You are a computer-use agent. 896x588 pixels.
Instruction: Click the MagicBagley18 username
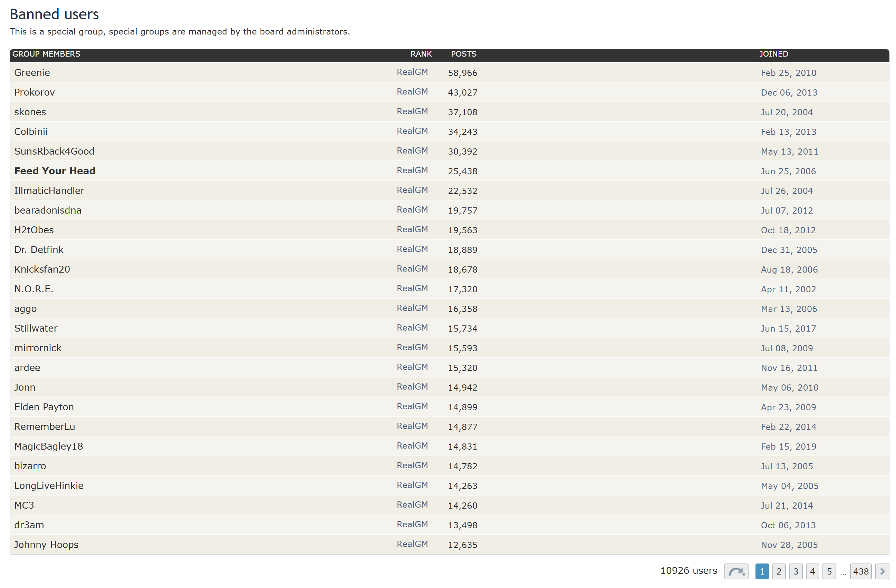[49, 446]
